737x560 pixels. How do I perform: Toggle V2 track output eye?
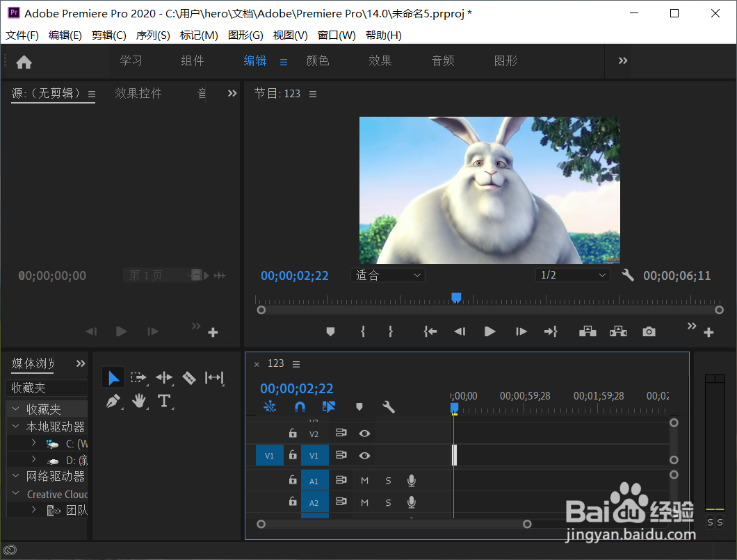pyautogui.click(x=364, y=433)
